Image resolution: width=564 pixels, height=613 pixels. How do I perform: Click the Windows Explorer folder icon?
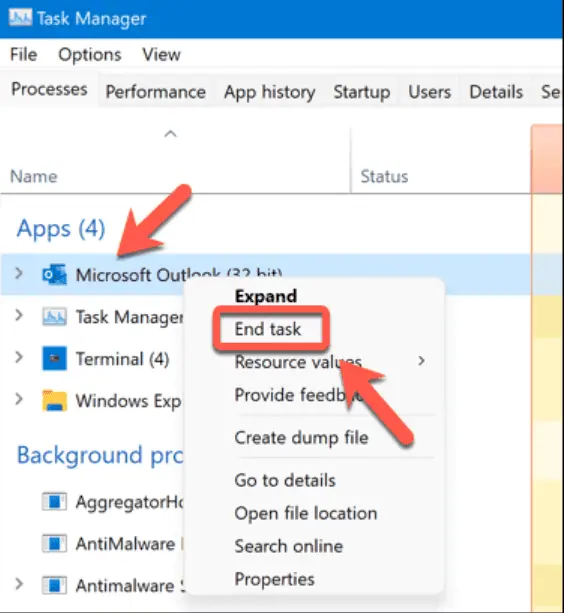(x=54, y=401)
